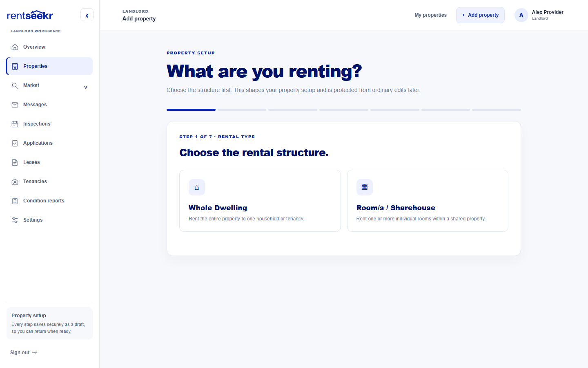
Task: Click the 'Choose the rental structure.' heading
Action: point(254,153)
